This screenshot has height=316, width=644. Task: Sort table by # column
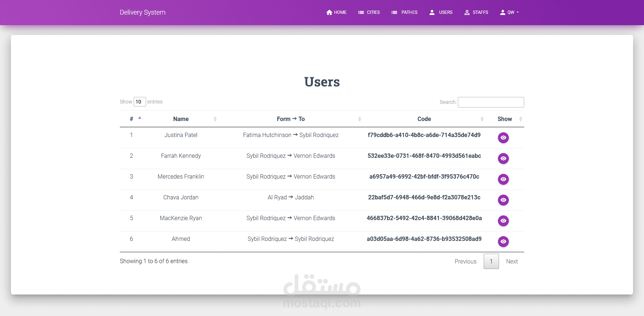pyautogui.click(x=131, y=119)
